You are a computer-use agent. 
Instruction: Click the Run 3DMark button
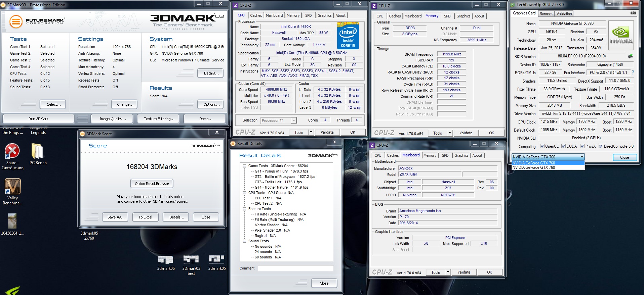(x=38, y=119)
